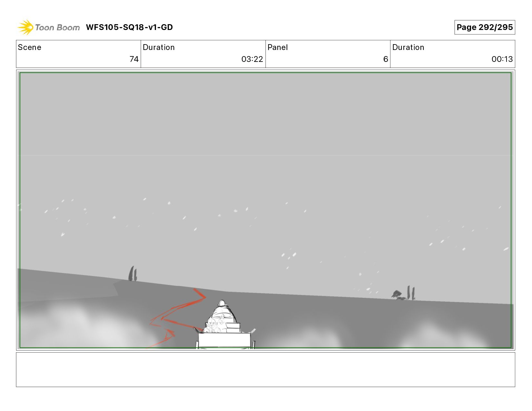This screenshot has width=532, height=411.
Task: Click the panel Duration label
Action: point(408,47)
